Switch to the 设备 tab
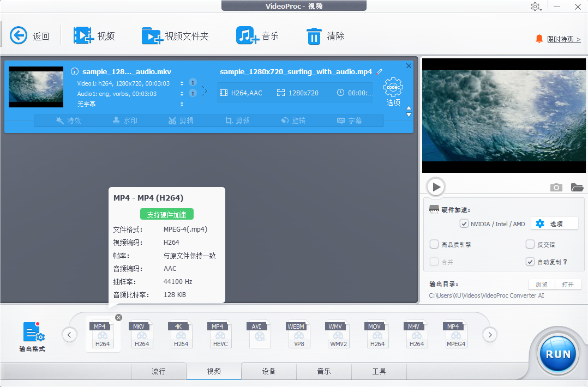This screenshot has height=387, width=588. pyautogui.click(x=269, y=371)
